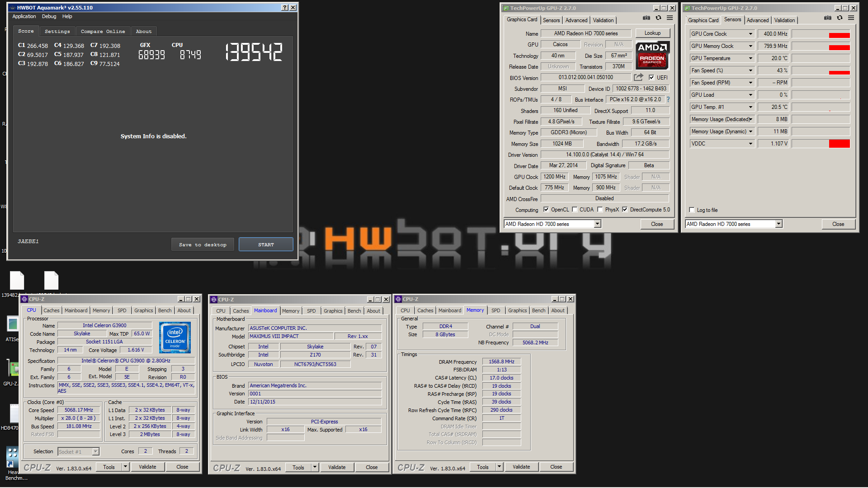Click the Fan Speed (%) sensor graph
868x488 pixels.
(x=821, y=70)
